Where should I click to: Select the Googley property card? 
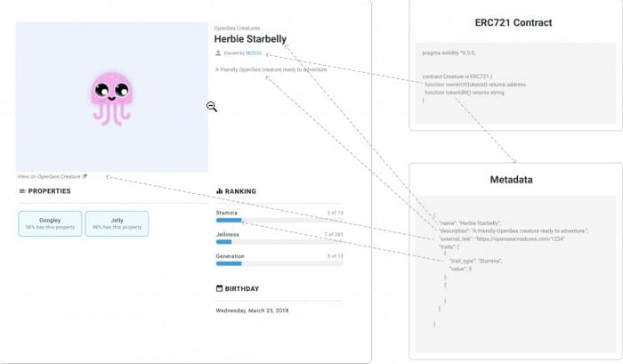coord(50,223)
